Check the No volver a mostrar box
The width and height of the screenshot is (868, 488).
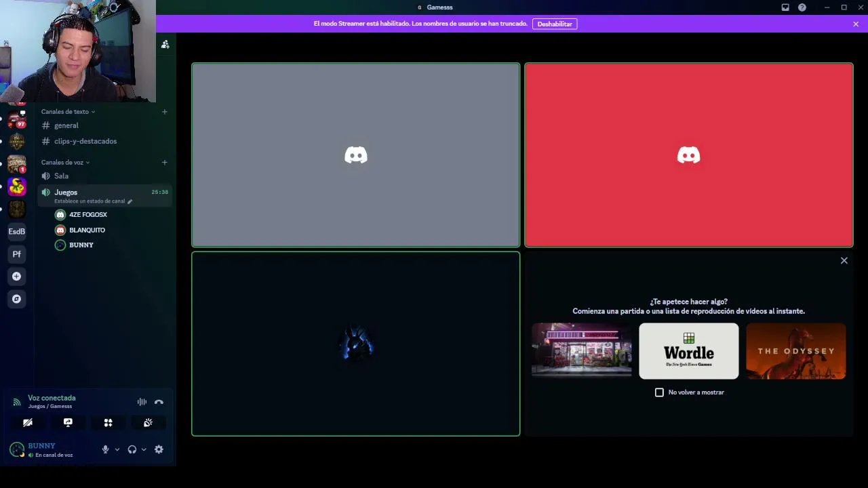(x=659, y=392)
